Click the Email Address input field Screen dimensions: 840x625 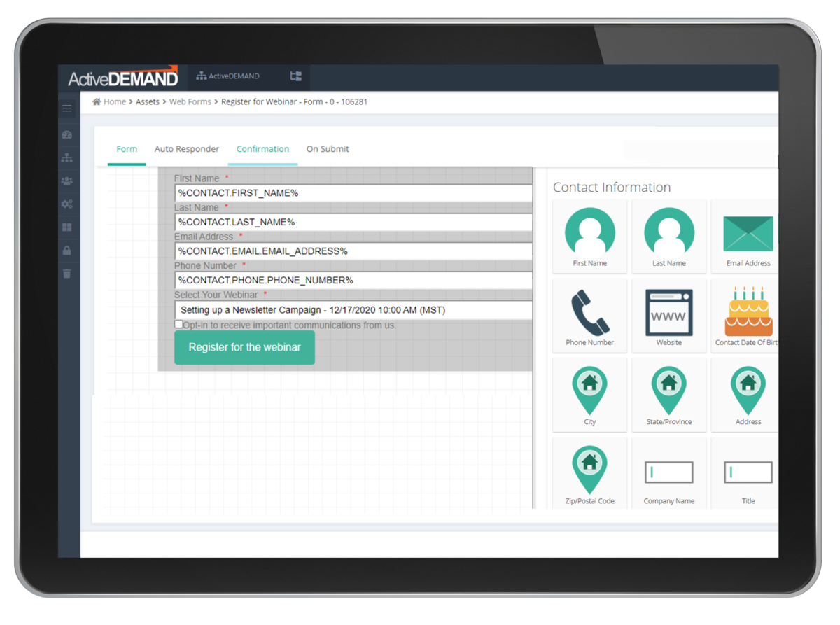pyautogui.click(x=353, y=251)
